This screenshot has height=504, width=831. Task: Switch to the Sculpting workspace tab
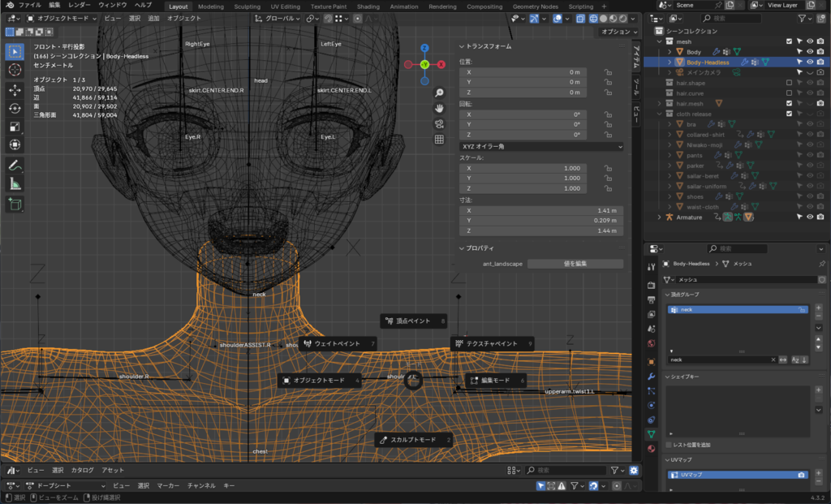click(248, 6)
